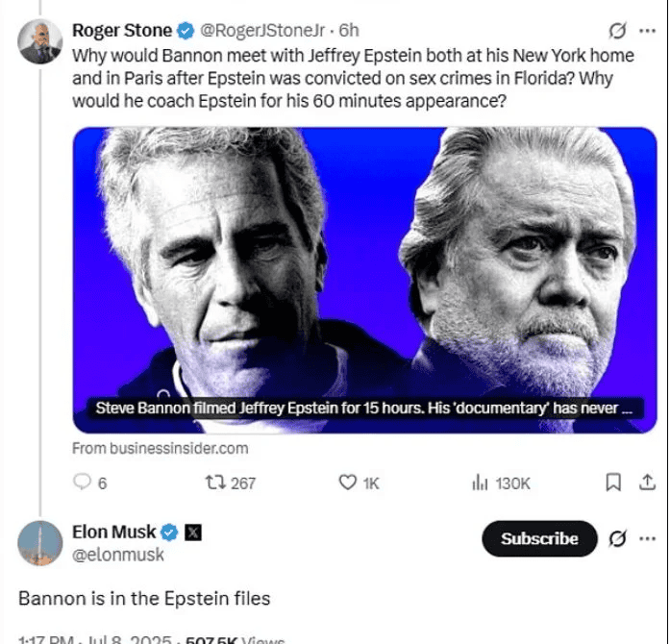This screenshot has height=644, width=670.
Task: Click the reply icon on Roger Stone's post
Action: coord(83,483)
